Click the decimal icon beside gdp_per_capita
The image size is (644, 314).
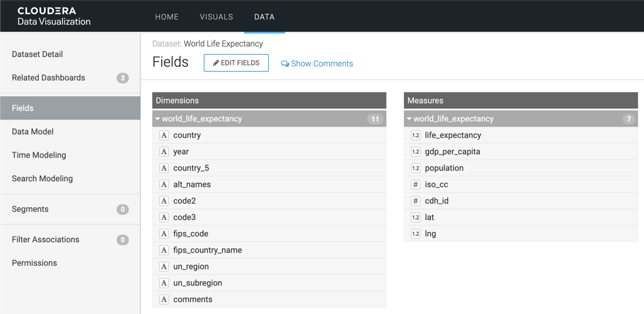coord(415,152)
